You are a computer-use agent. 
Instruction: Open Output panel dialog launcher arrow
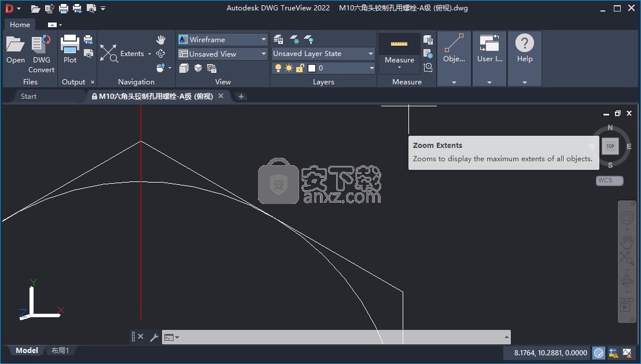click(x=93, y=82)
